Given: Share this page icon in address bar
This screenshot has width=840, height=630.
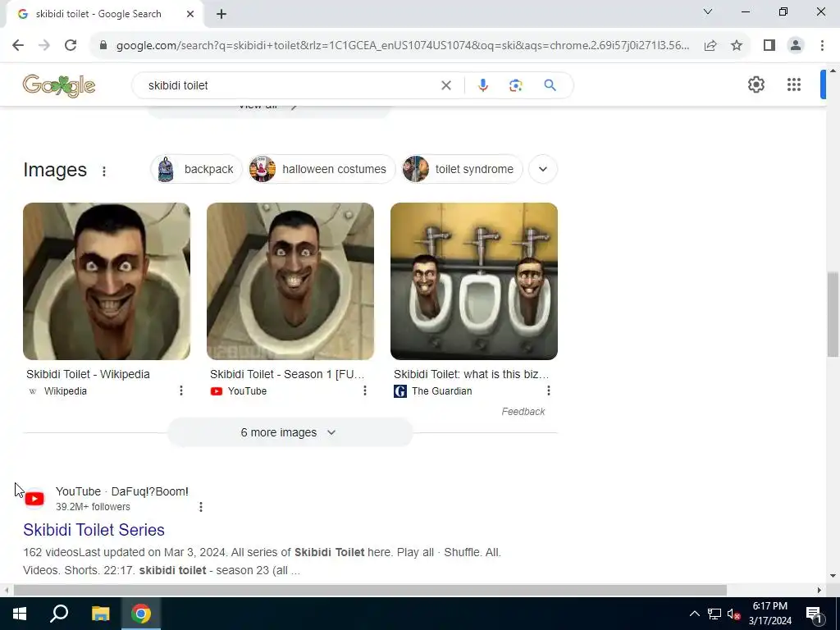Looking at the screenshot, I should click(710, 45).
